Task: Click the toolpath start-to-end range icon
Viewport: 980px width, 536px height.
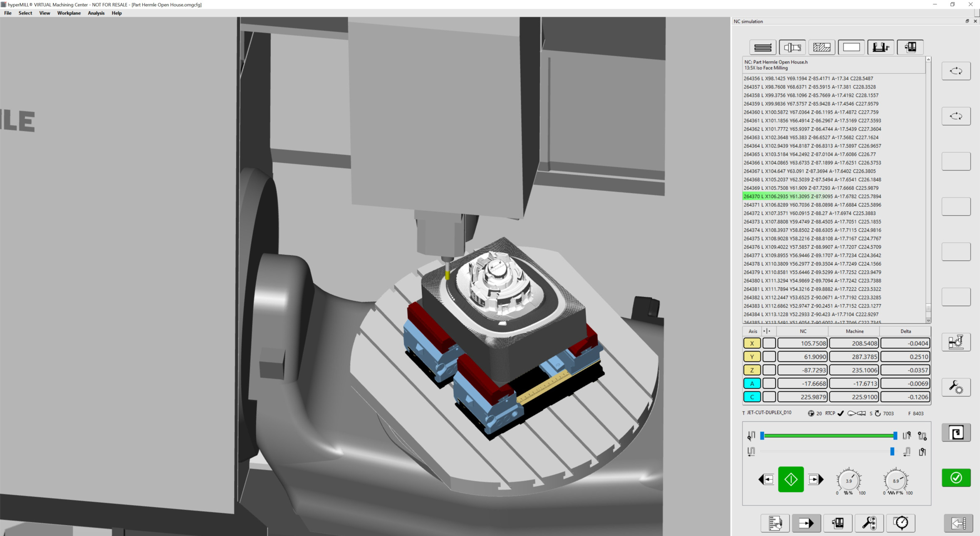Action: [x=922, y=436]
